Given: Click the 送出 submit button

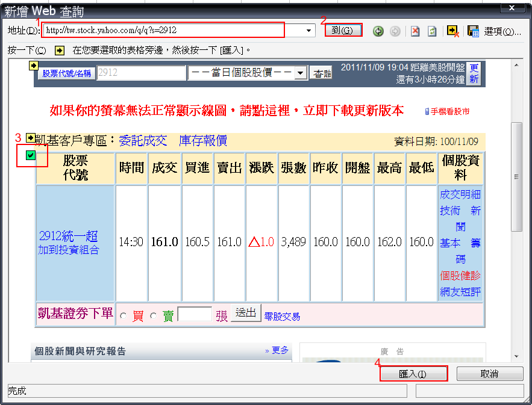Looking at the screenshot, I should pos(246,312).
